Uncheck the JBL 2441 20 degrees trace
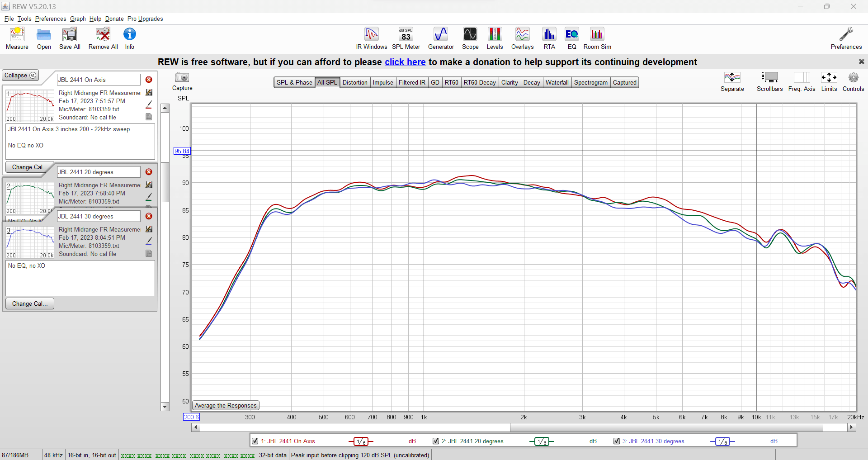This screenshot has width=868, height=460. [436, 441]
